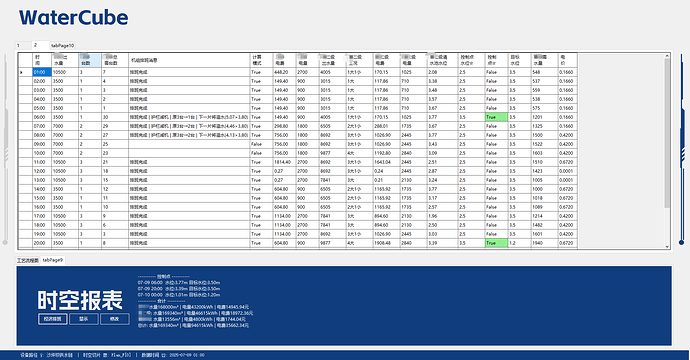The height and width of the screenshot is (360, 690).
Task: Click the 298.80 cell
Action: coord(284,126)
